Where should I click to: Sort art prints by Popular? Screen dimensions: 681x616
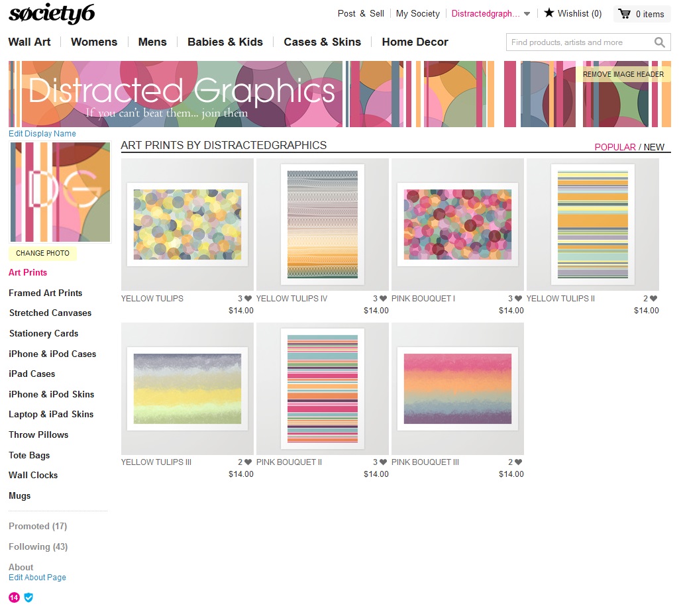point(615,147)
